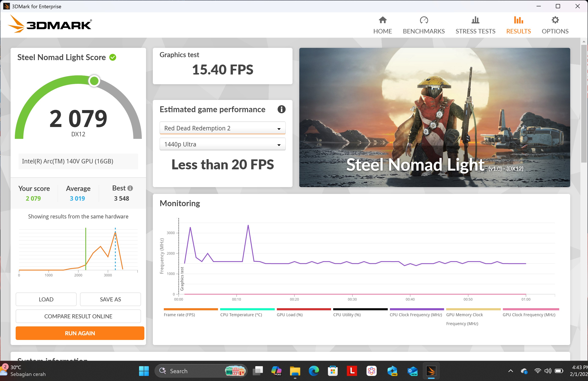Screen dimensions: 588x381
Task: Open 3DMark from the taskbar
Action: [x=431, y=371]
